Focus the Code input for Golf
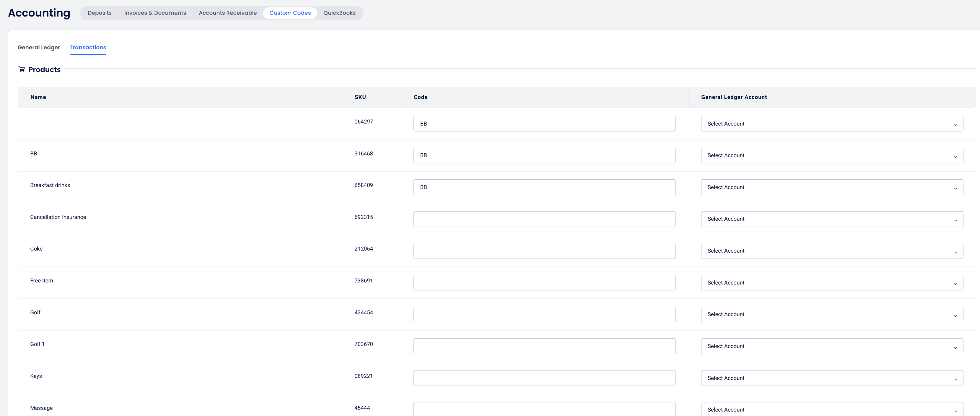Screen dimensions: 980x416 pyautogui.click(x=544, y=314)
